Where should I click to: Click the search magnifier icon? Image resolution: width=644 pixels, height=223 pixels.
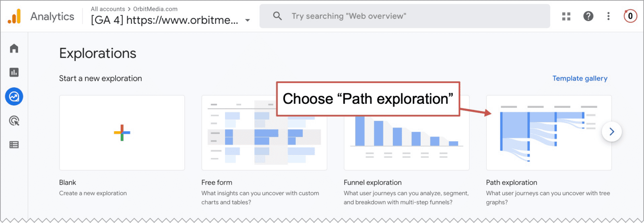click(277, 16)
